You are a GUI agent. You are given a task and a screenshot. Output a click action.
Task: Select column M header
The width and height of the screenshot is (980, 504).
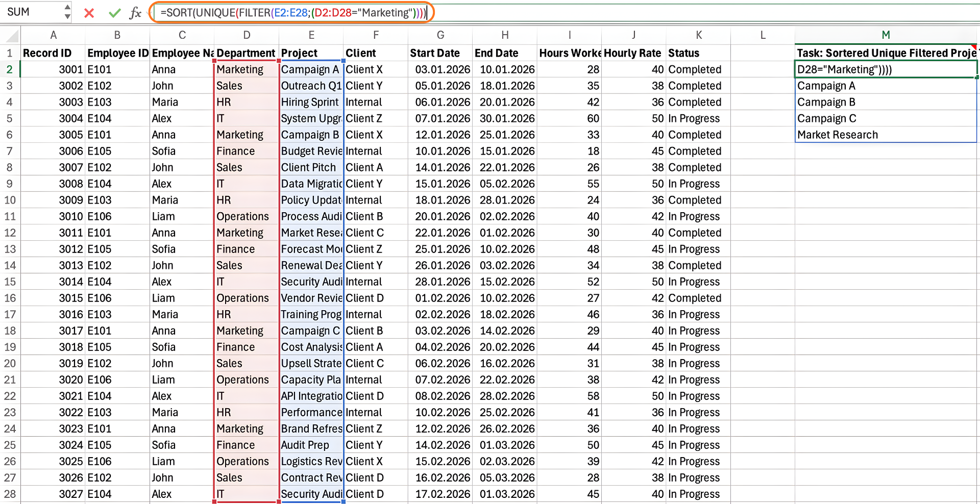pyautogui.click(x=886, y=35)
